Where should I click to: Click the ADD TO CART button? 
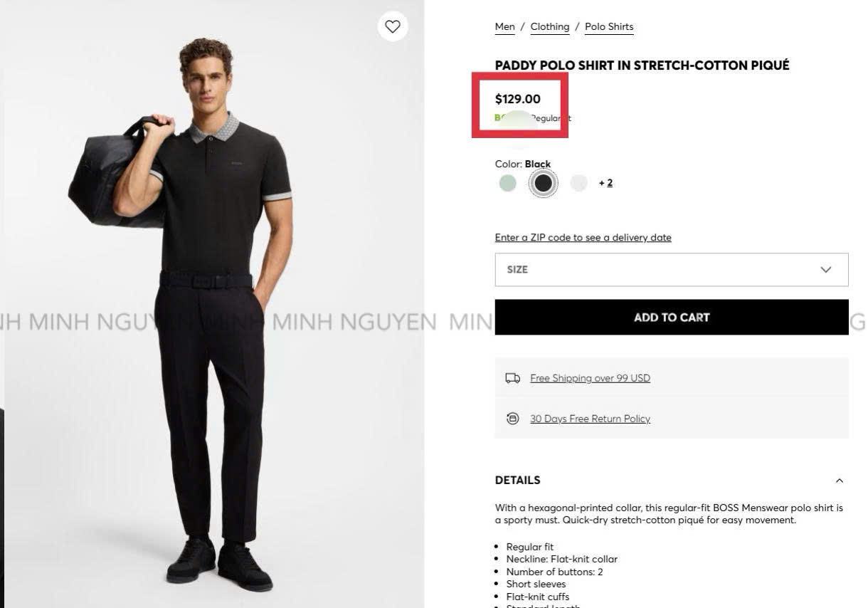pyautogui.click(x=671, y=318)
